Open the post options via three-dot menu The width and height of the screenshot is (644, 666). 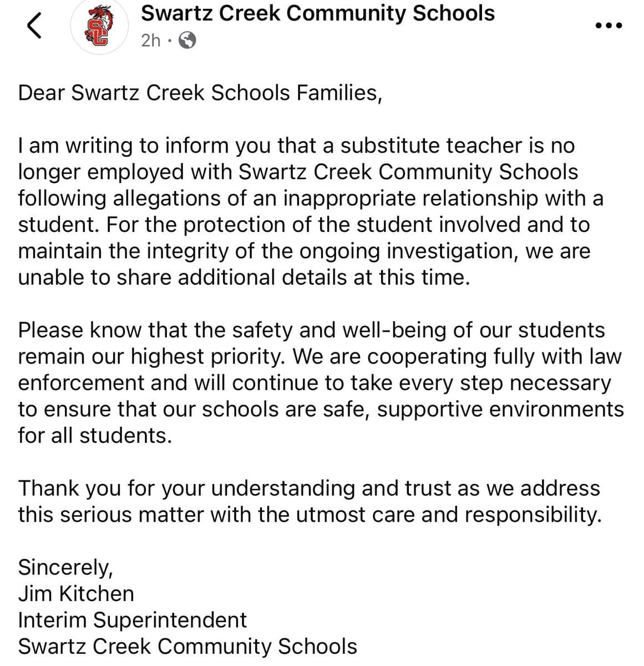point(607,26)
